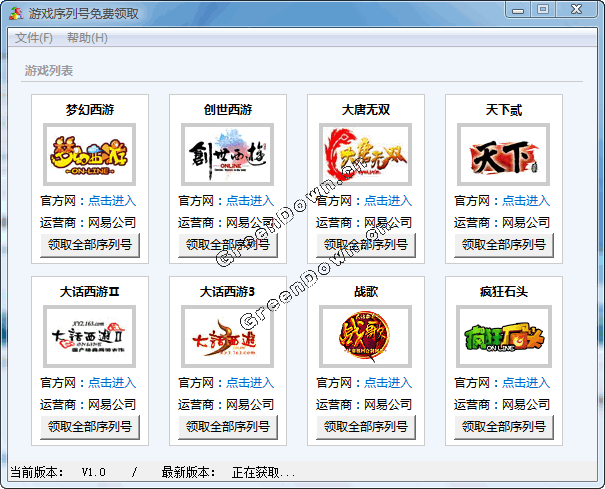Image resolution: width=605 pixels, height=489 pixels.
Task: Click 运营商：网易公司 text under 天下贰
Action: 502,223
